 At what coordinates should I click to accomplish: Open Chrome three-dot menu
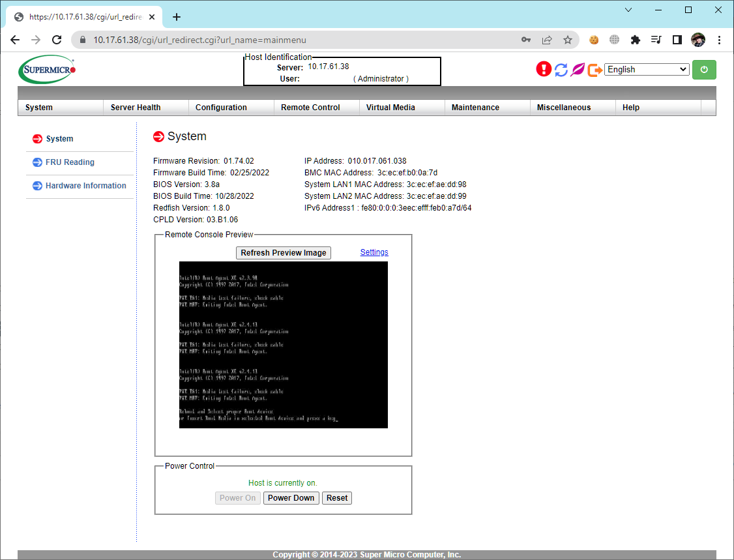point(719,40)
